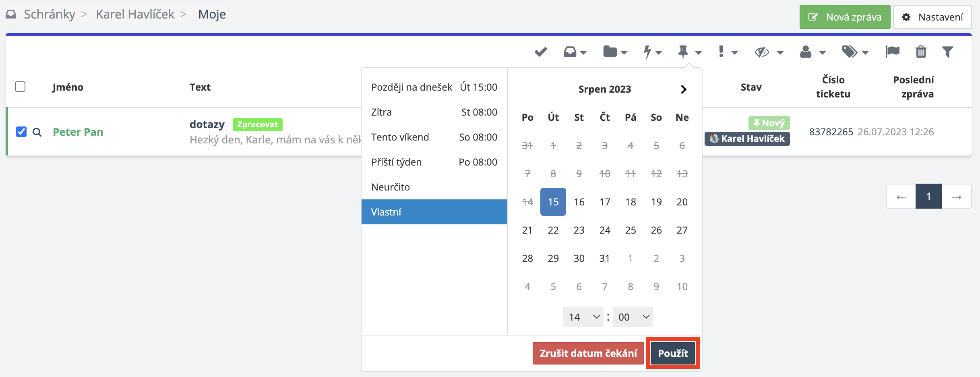Viewport: 980px width, 377px height.
Task: Open the hidden-eye visibility dropdown
Action: 769,52
